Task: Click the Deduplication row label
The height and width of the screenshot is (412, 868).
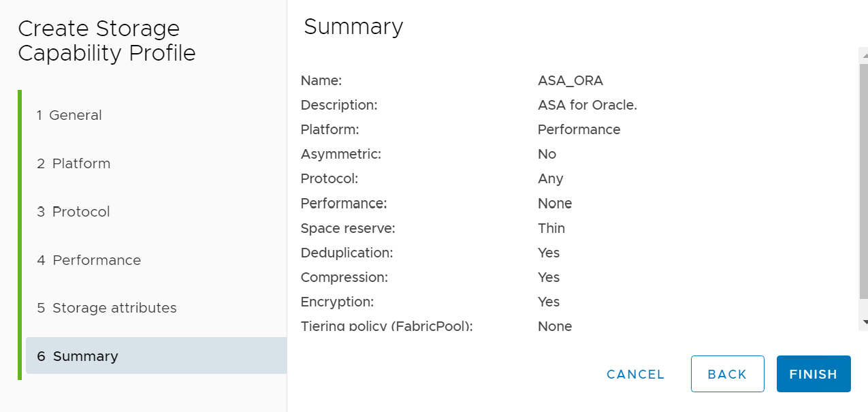Action: point(347,253)
